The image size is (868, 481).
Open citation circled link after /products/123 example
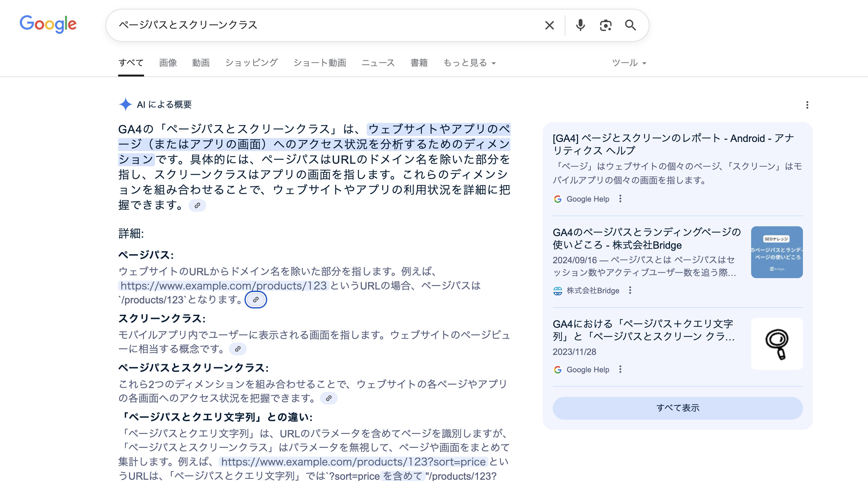[x=256, y=300]
